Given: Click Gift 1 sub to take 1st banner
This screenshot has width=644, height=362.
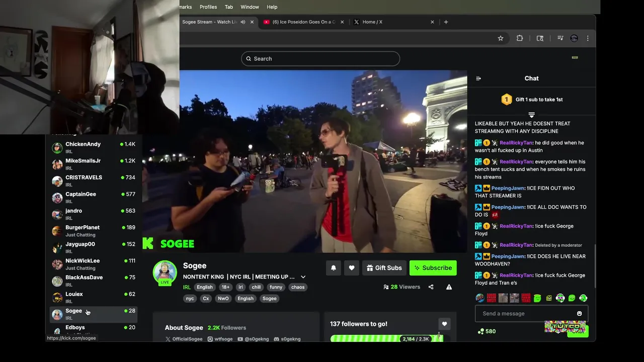Looking at the screenshot, I should click(x=532, y=100).
